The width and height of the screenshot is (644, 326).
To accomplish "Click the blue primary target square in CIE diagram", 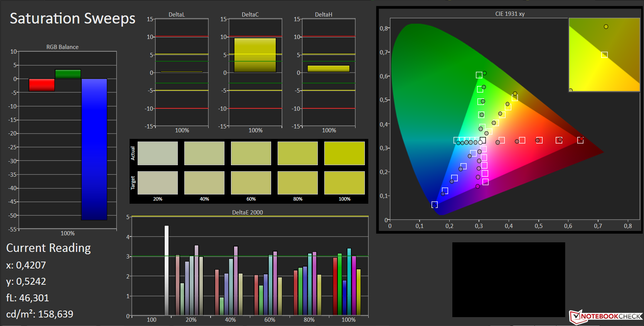I will click(x=435, y=204).
